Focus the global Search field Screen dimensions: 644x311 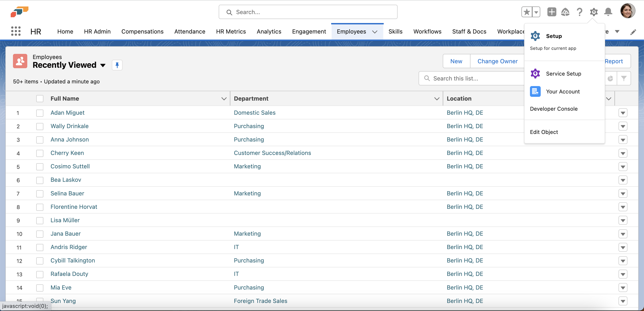308,12
